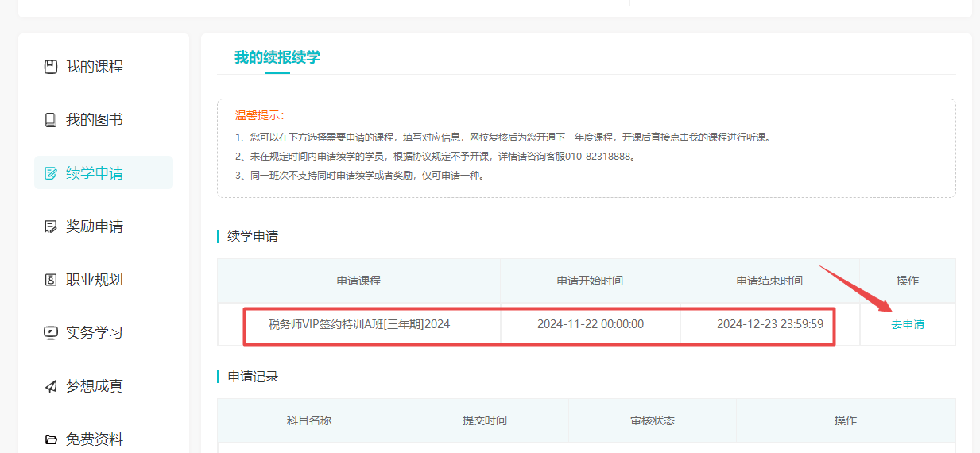Click the 免费资料 folder icon
980x453 pixels.
point(51,439)
